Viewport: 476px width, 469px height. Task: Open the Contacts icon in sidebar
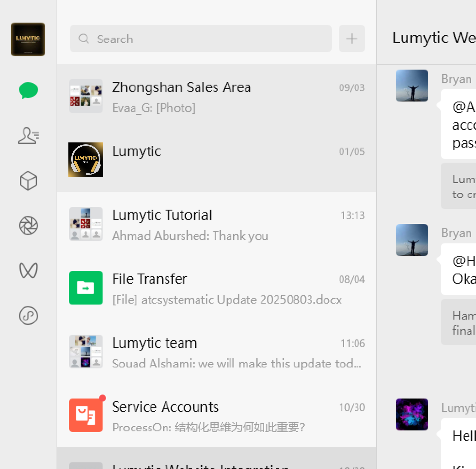point(28,135)
